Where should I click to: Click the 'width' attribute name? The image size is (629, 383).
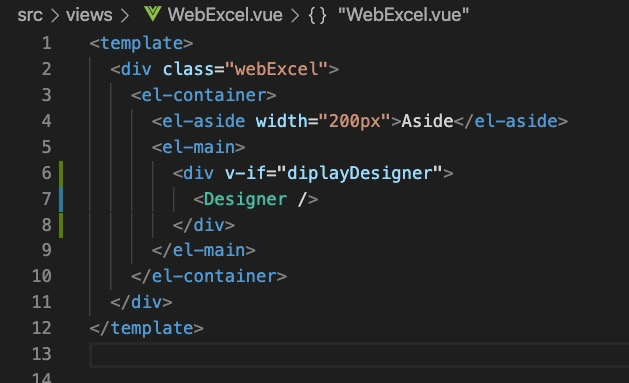pyautogui.click(x=281, y=121)
